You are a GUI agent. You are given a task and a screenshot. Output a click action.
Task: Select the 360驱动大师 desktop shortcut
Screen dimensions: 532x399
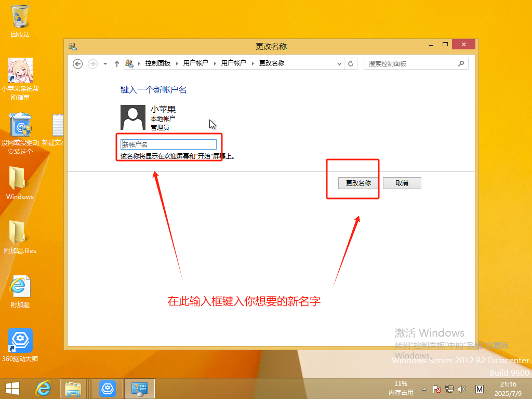[x=20, y=345]
